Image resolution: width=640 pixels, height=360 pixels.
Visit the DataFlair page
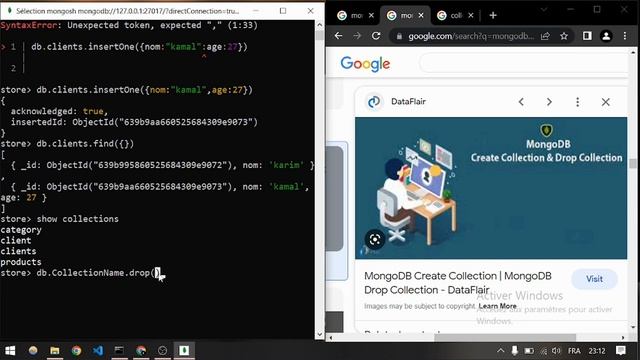594,279
